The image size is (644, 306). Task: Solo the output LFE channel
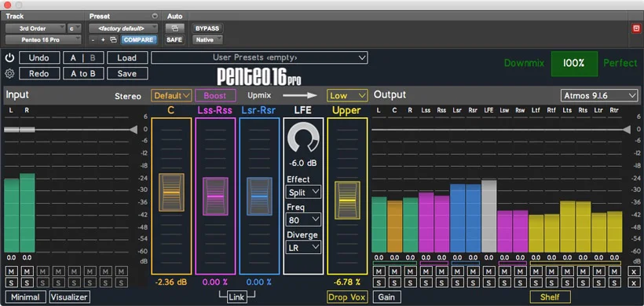(488, 282)
